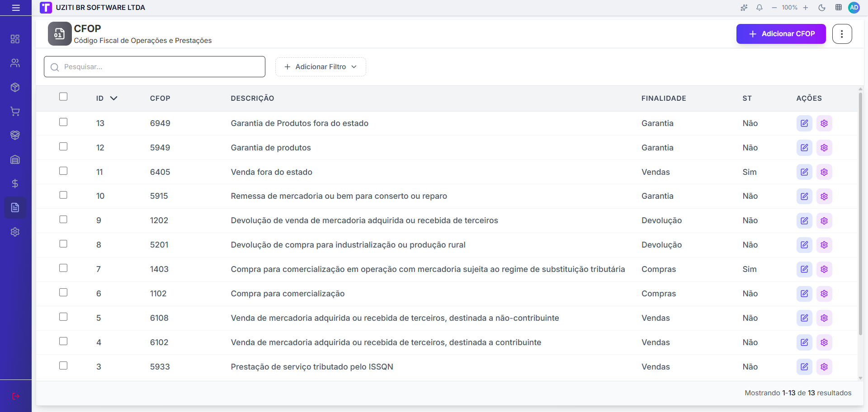
Task: Click the Adicionar CFOP button
Action: (x=781, y=34)
